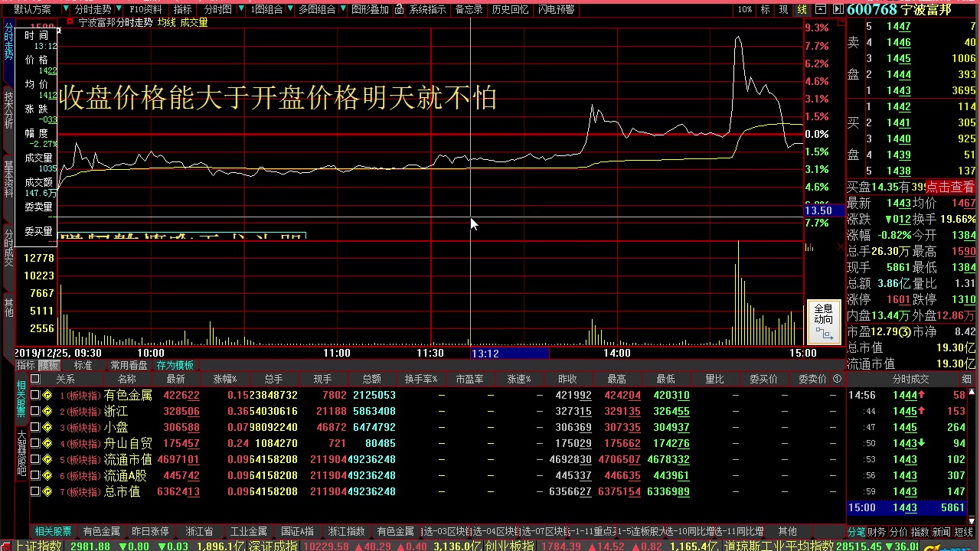Viewport: 980px width, 551px height.
Task: Open the 10% zoom selector
Action: coord(745,9)
